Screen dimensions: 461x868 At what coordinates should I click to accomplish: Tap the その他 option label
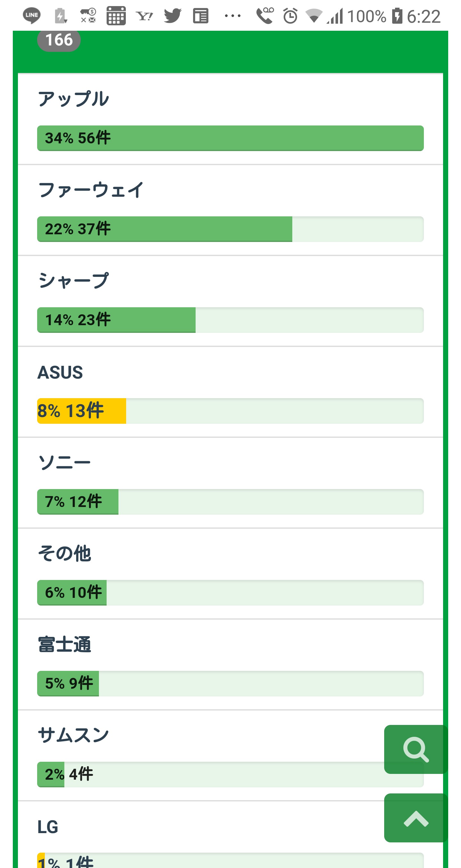pyautogui.click(x=64, y=554)
